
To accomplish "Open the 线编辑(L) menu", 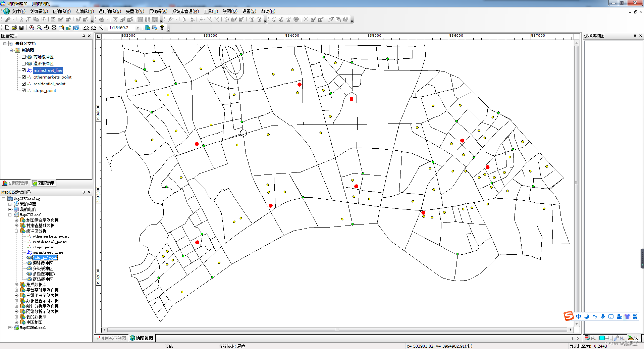I will tap(39, 11).
